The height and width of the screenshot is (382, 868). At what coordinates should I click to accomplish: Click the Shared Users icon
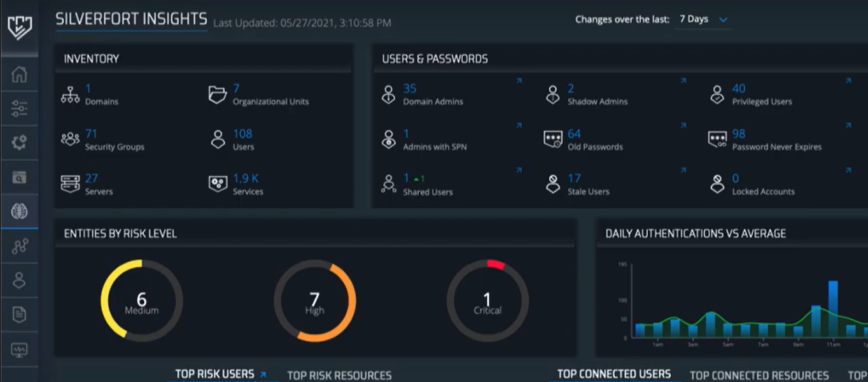[x=388, y=184]
